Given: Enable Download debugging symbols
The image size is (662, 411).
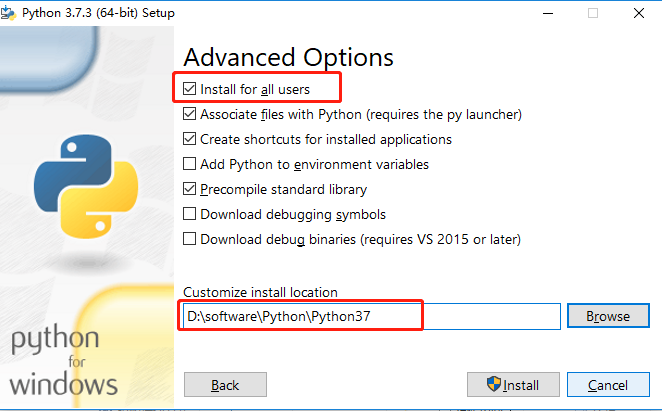Looking at the screenshot, I should tap(190, 214).
